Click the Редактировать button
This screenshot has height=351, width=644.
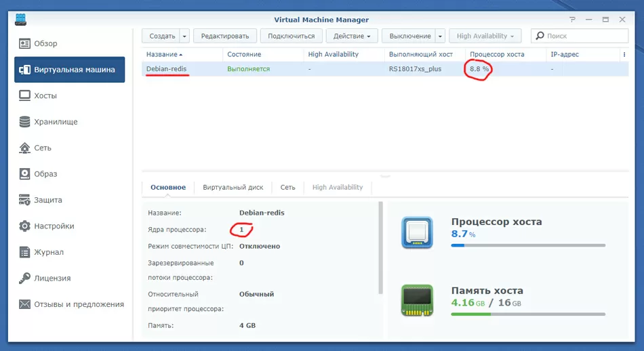pyautogui.click(x=224, y=36)
